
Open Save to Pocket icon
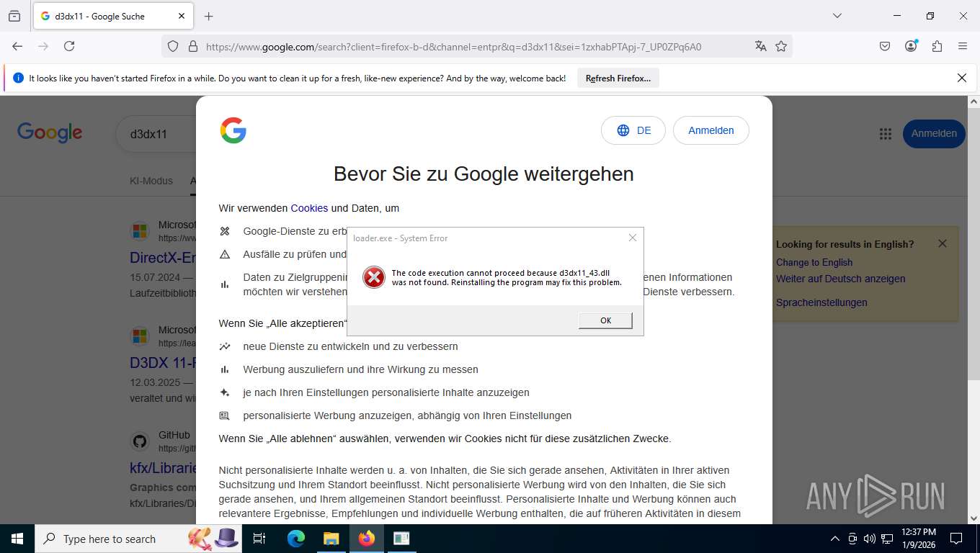[x=885, y=46]
